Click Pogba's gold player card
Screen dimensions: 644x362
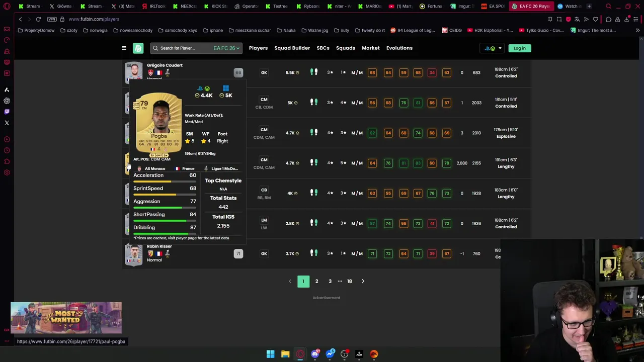159,123
